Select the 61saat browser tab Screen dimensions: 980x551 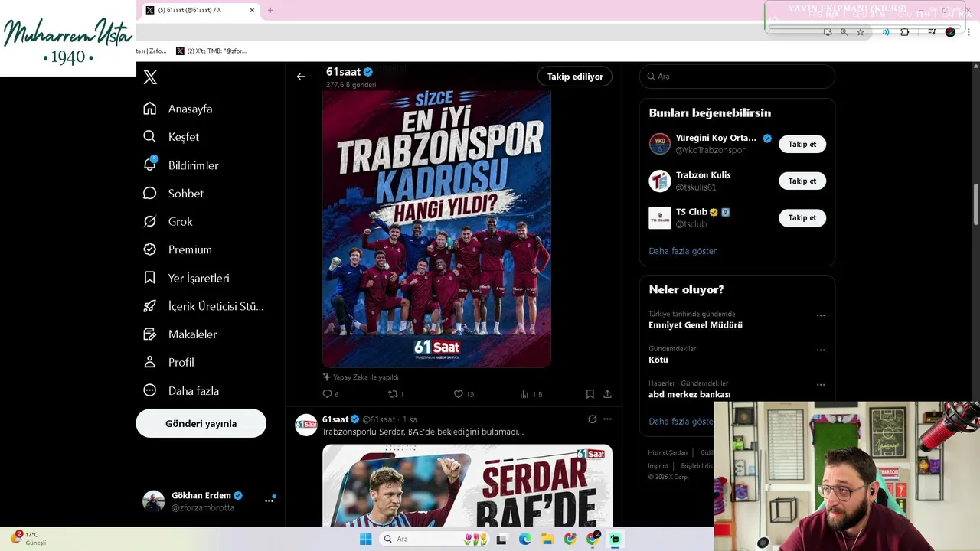tap(198, 10)
